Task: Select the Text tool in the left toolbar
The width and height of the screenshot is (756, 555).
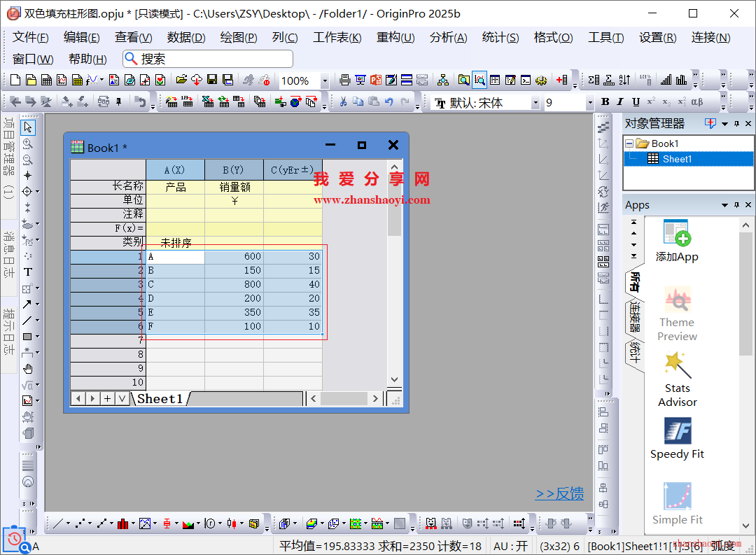Action: point(28,272)
